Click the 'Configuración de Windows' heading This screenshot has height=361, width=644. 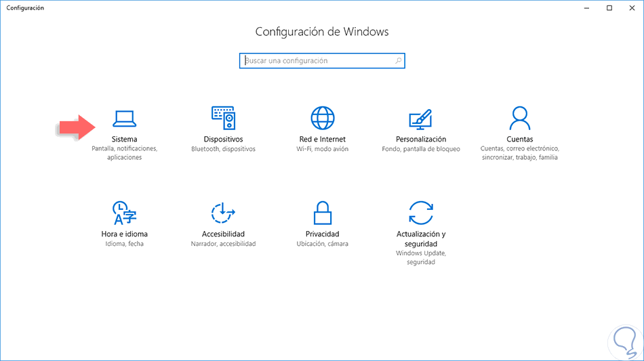point(322,32)
